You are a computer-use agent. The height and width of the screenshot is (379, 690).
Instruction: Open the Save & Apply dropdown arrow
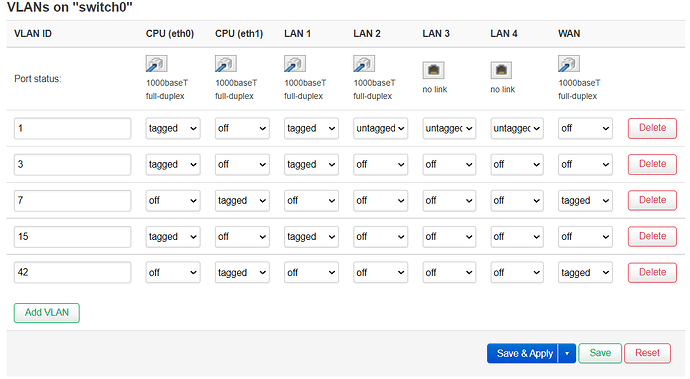point(567,353)
